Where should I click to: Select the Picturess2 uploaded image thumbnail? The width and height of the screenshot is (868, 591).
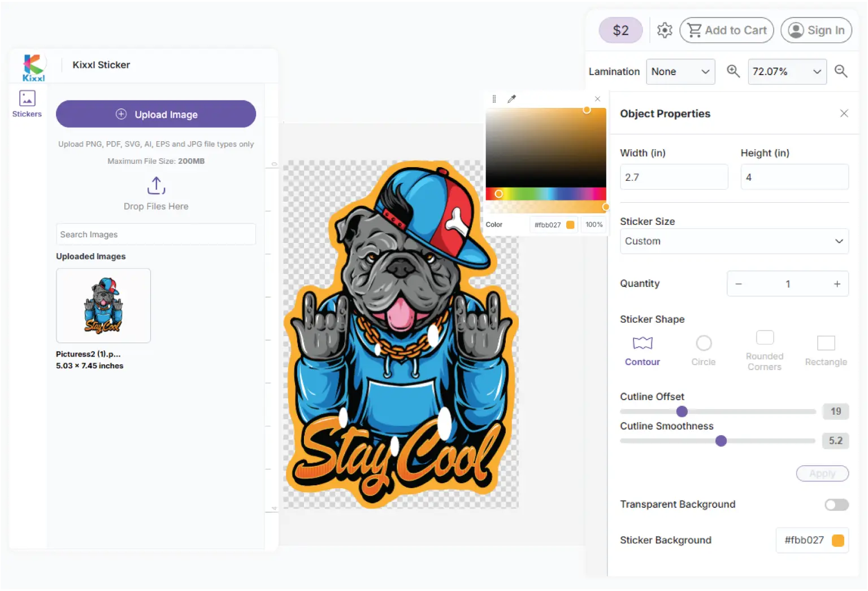click(x=103, y=306)
